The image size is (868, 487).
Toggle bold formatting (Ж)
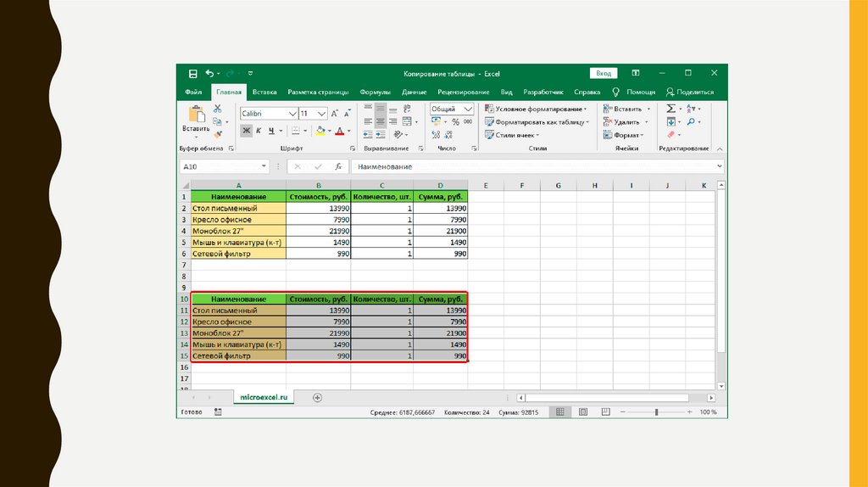pos(246,131)
